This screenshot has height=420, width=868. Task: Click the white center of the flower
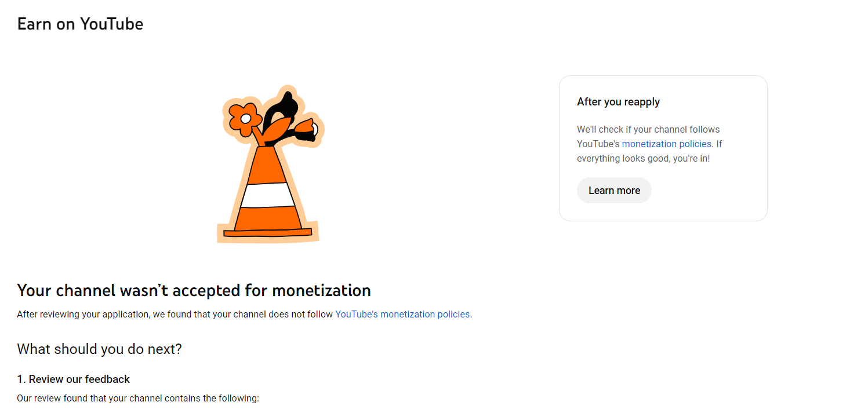tap(246, 118)
